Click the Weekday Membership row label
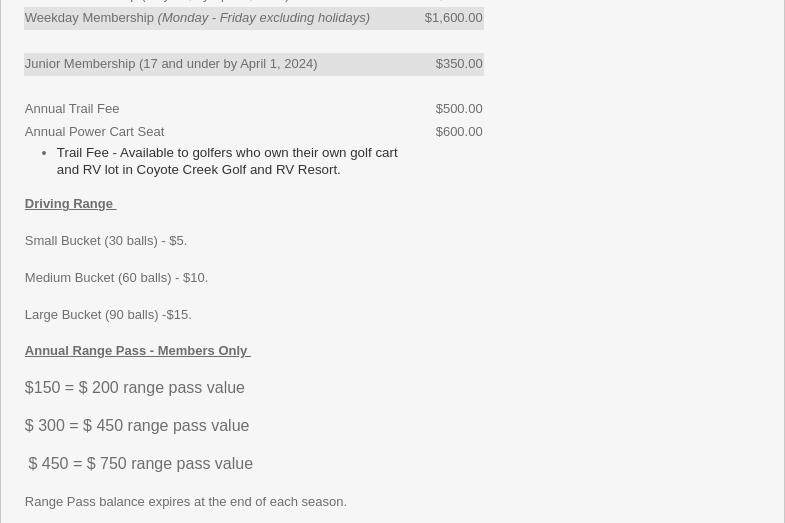 [89, 17]
